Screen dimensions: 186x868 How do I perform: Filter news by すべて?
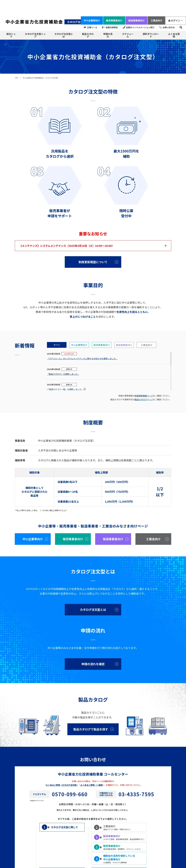[57, 345]
